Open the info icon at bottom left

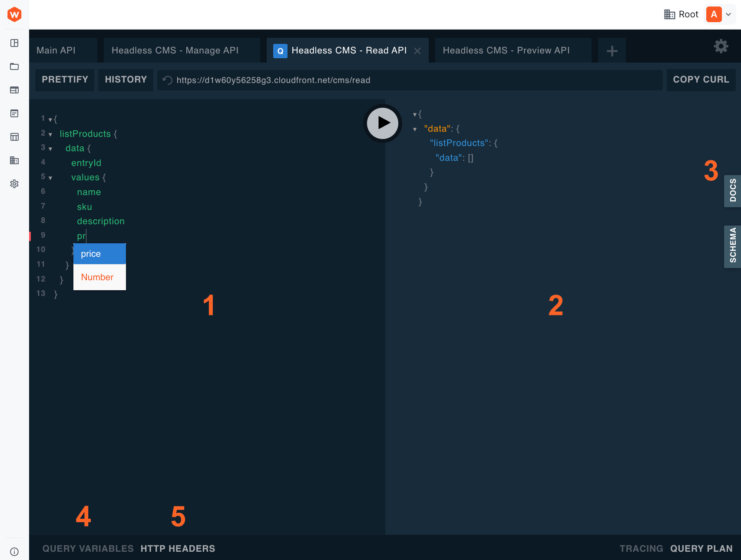point(14,551)
